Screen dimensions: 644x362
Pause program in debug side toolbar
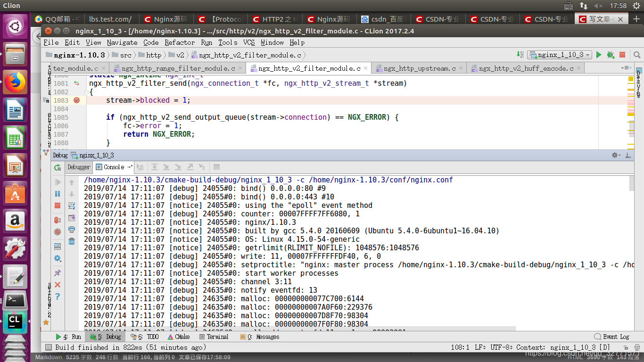(x=58, y=194)
